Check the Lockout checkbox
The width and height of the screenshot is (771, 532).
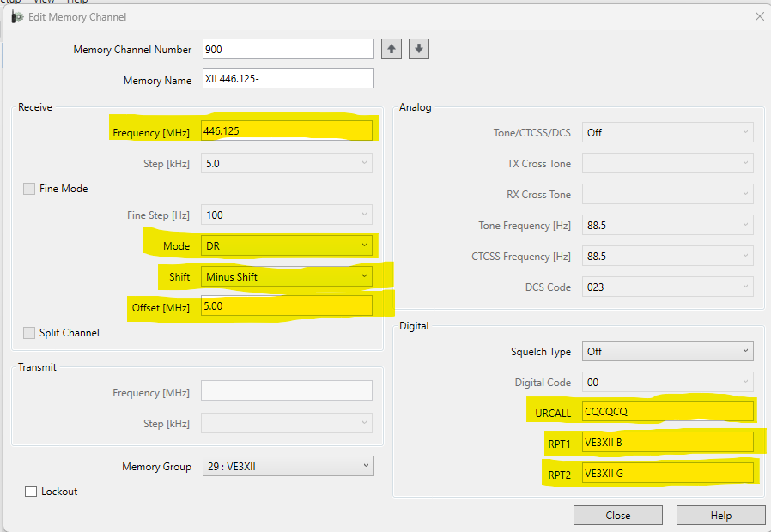click(31, 492)
